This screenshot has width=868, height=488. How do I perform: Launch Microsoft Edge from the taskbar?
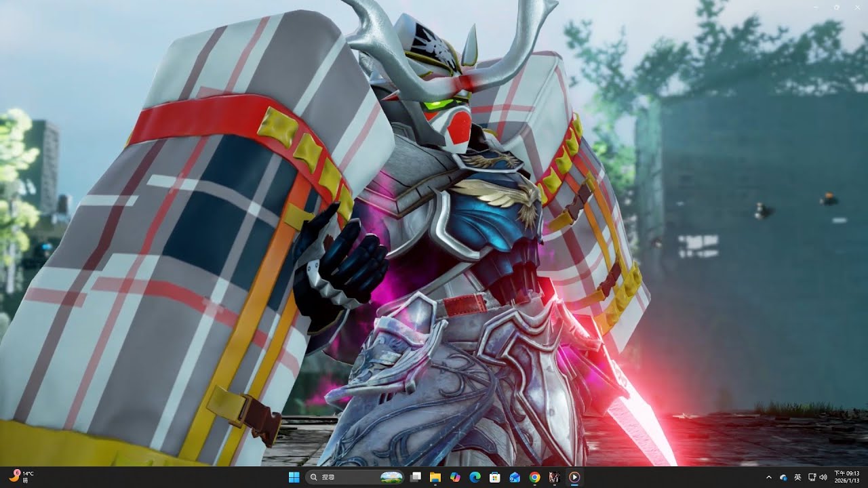(475, 477)
